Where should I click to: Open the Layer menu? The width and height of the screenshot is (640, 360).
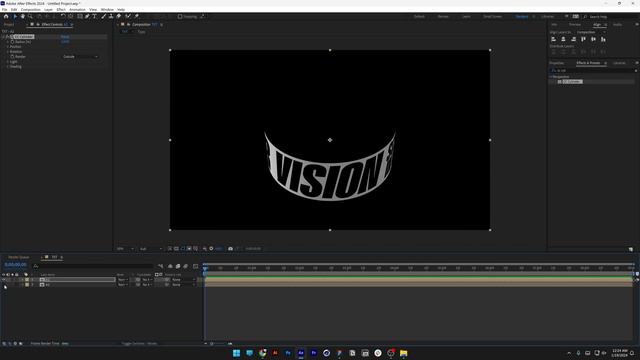pos(48,9)
